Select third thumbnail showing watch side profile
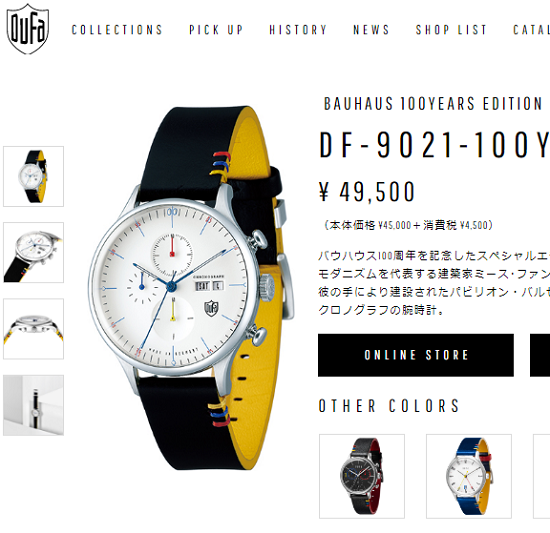The image size is (550, 533). coord(33,329)
